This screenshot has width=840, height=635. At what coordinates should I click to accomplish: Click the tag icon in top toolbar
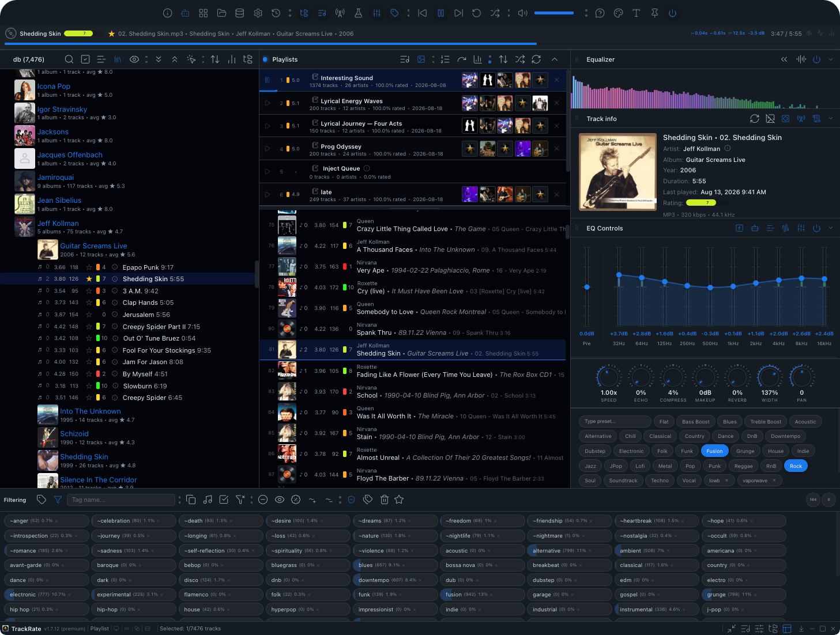click(395, 13)
